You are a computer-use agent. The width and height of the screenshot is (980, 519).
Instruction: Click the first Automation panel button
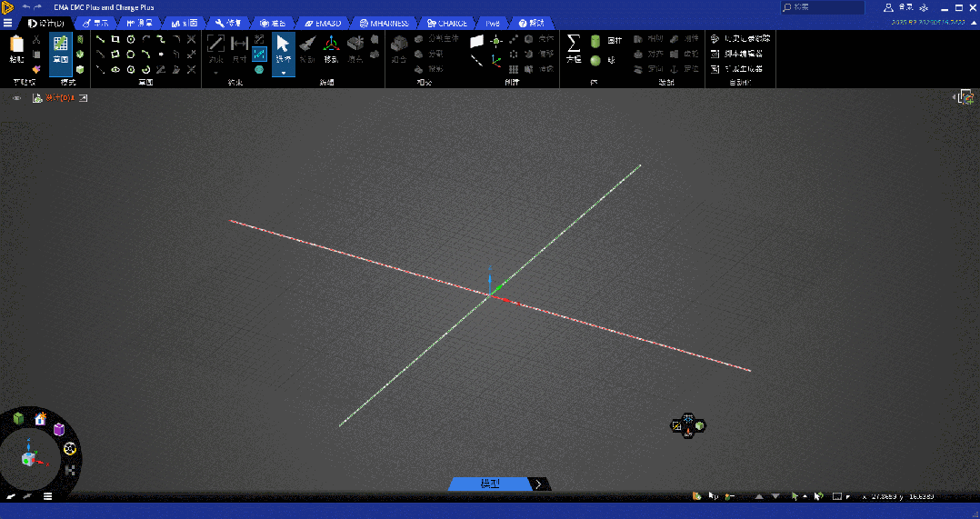740,39
